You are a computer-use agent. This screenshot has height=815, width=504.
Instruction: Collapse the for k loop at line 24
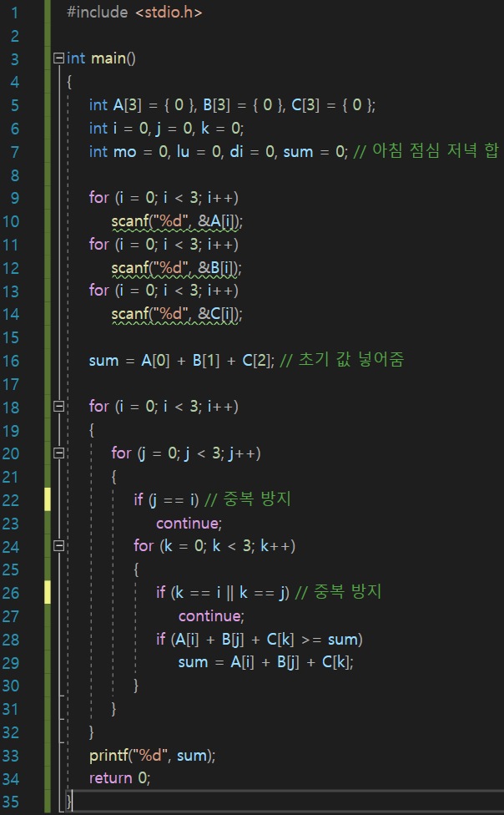pyautogui.click(x=58, y=546)
